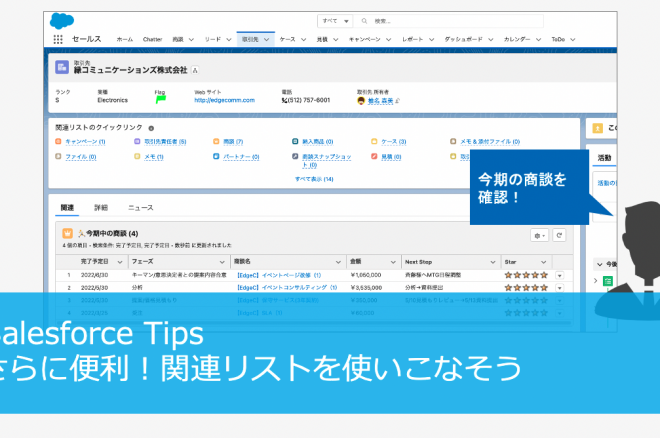Click the メモ＆添付ファイル (0) quick link icon
Viewport: 660px width, 438px height.
point(453,141)
